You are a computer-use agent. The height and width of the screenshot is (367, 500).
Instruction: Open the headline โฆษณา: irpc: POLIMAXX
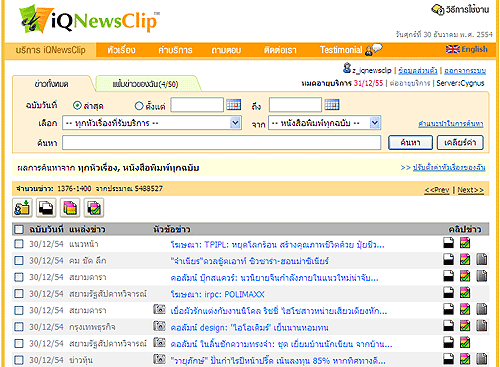pyautogui.click(x=217, y=294)
